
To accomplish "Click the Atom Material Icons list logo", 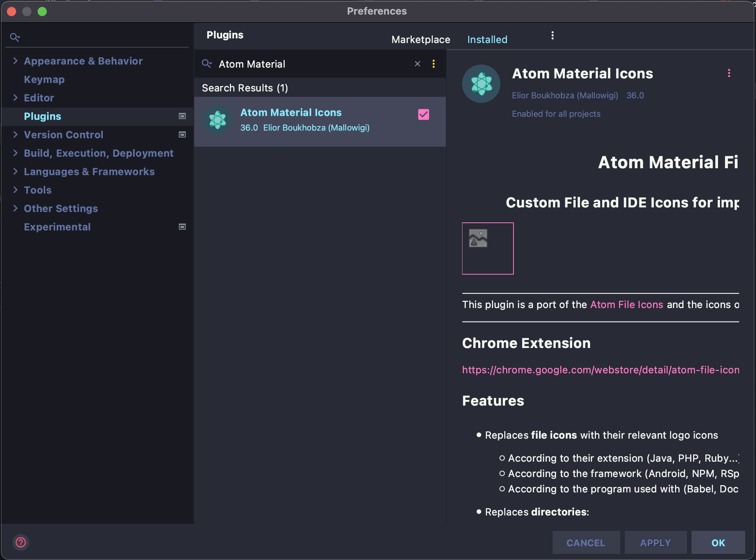I will 218,120.
